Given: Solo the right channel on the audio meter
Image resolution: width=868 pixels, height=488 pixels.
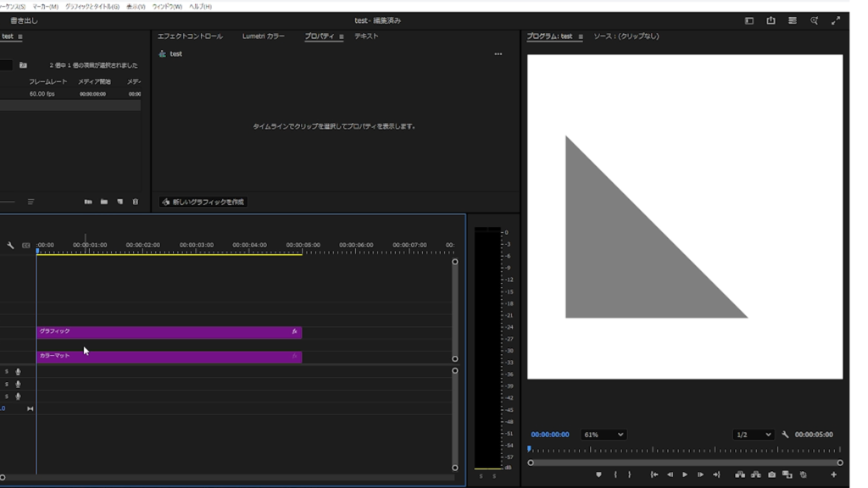Looking at the screenshot, I should [494, 476].
